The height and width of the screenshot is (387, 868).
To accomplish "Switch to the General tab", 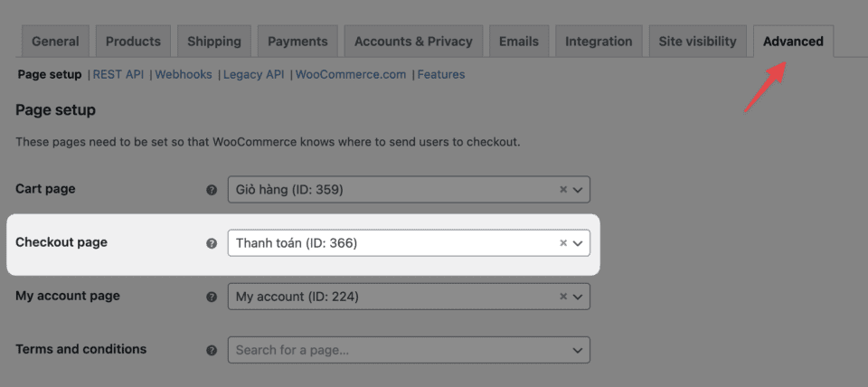I will click(55, 42).
